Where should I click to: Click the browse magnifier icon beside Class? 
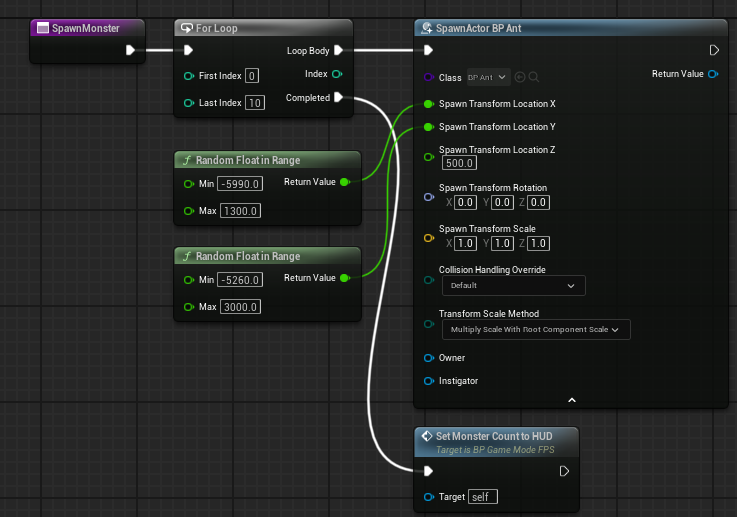533,77
